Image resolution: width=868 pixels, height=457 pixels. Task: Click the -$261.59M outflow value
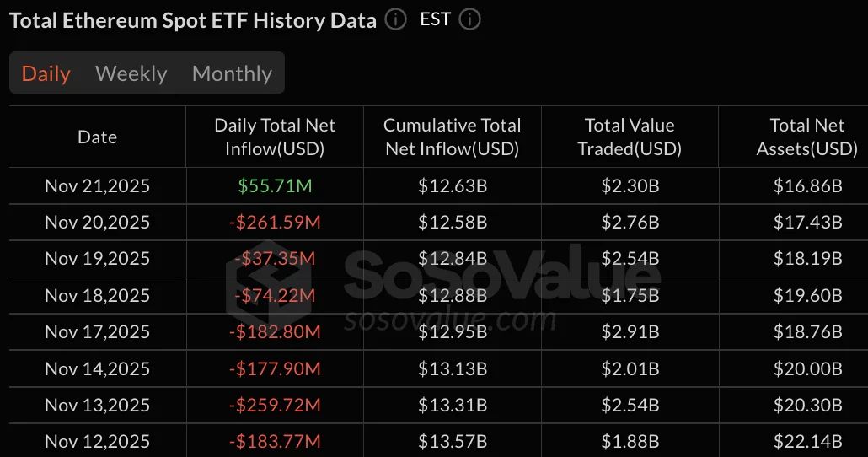coord(275,223)
